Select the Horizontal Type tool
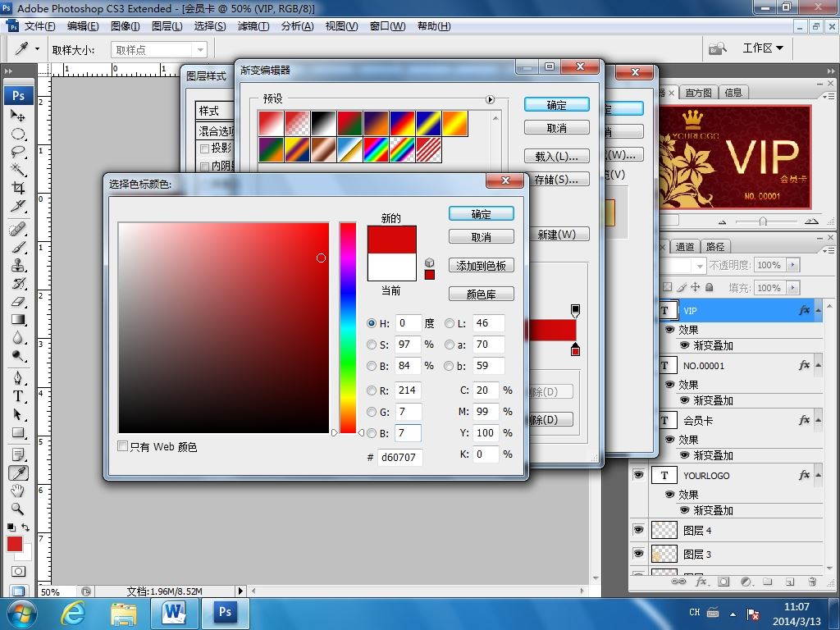Screen dimensions: 840x630 18,396
